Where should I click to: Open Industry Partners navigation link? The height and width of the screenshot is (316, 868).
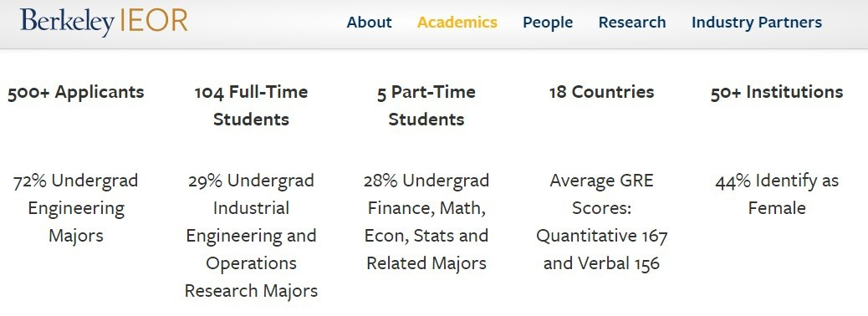click(x=757, y=22)
